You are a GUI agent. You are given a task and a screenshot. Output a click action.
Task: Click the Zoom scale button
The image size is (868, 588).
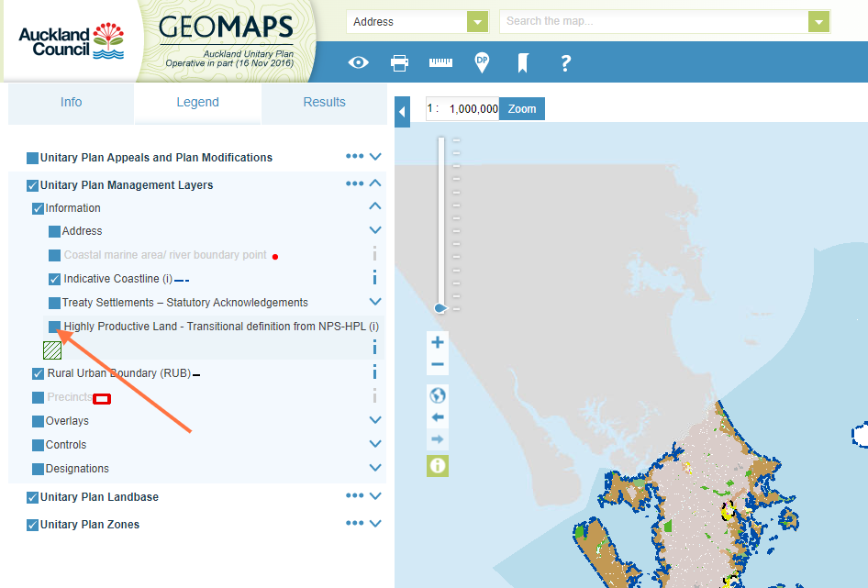pyautogui.click(x=522, y=109)
